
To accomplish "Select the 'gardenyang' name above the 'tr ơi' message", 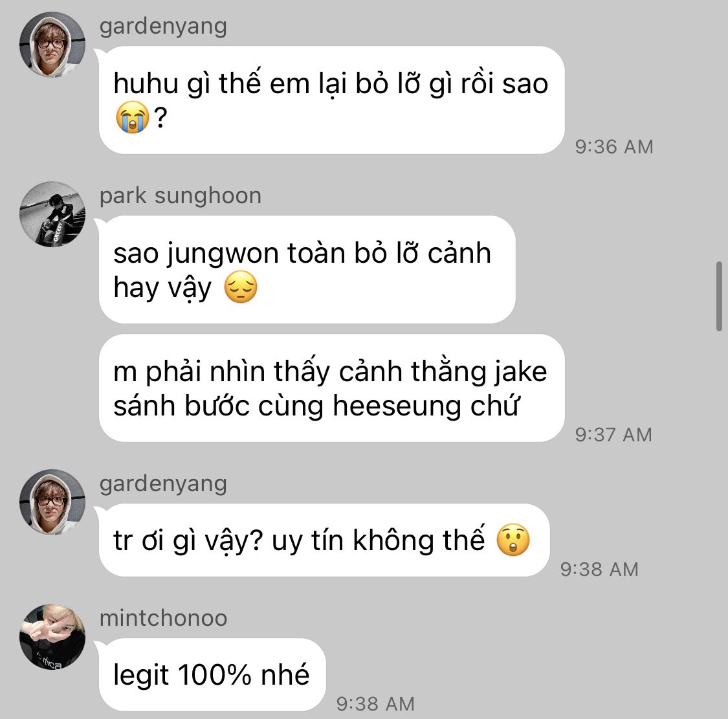I will [163, 483].
